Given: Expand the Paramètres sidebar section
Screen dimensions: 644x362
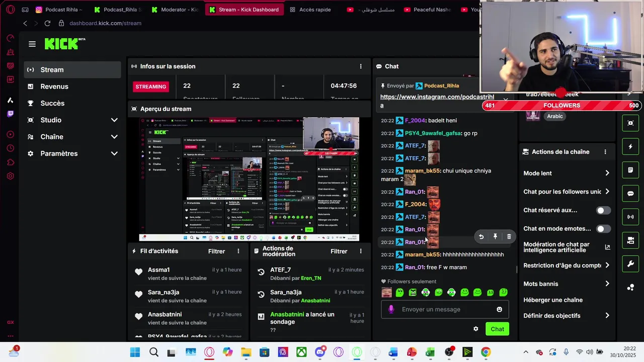Looking at the screenshot, I should [x=114, y=153].
